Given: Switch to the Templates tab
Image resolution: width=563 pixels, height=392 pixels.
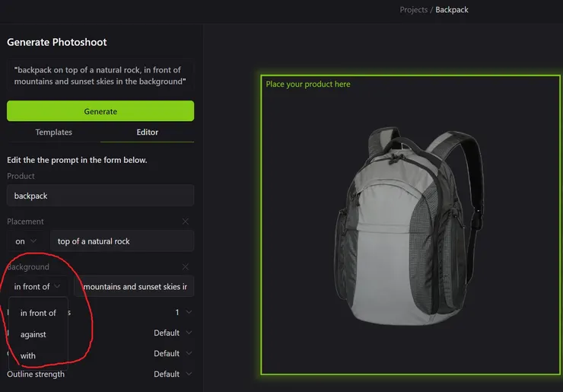Looking at the screenshot, I should (54, 132).
